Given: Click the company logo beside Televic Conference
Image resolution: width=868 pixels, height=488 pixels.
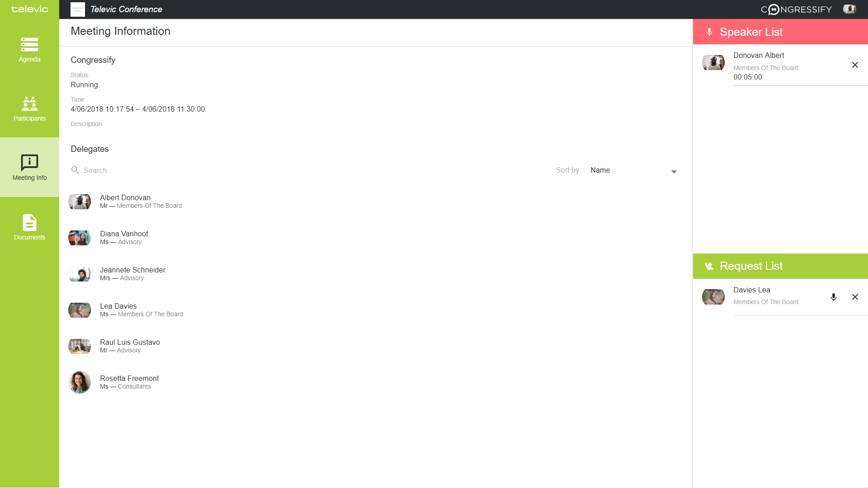Looking at the screenshot, I should coord(78,9).
